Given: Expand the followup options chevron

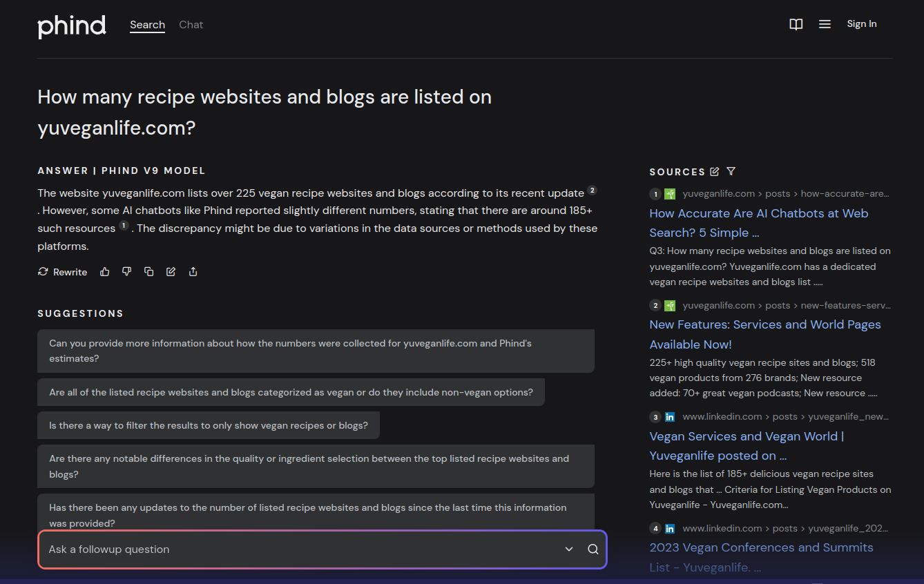Looking at the screenshot, I should click(x=569, y=549).
